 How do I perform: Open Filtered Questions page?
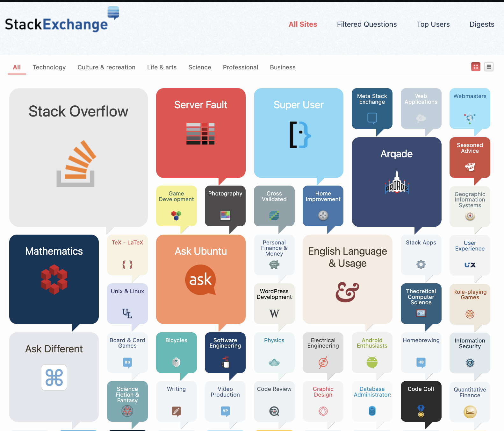(x=367, y=24)
